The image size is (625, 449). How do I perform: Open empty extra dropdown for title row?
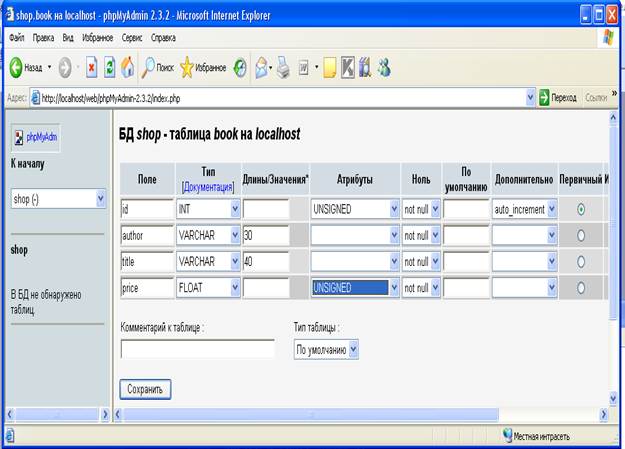pyautogui.click(x=524, y=262)
